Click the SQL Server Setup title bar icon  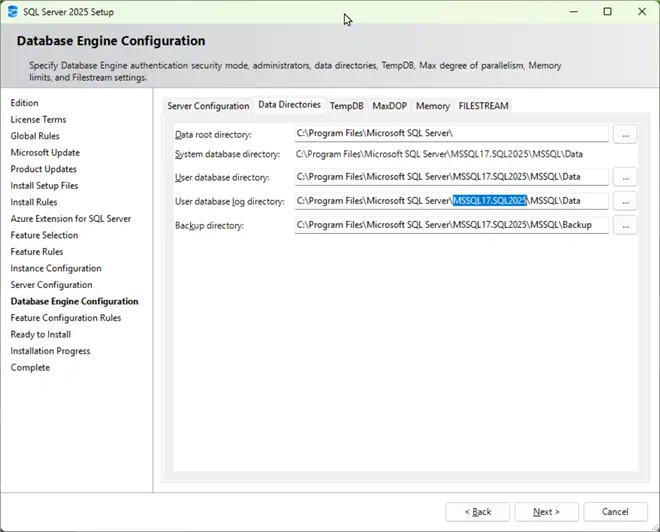tap(13, 11)
